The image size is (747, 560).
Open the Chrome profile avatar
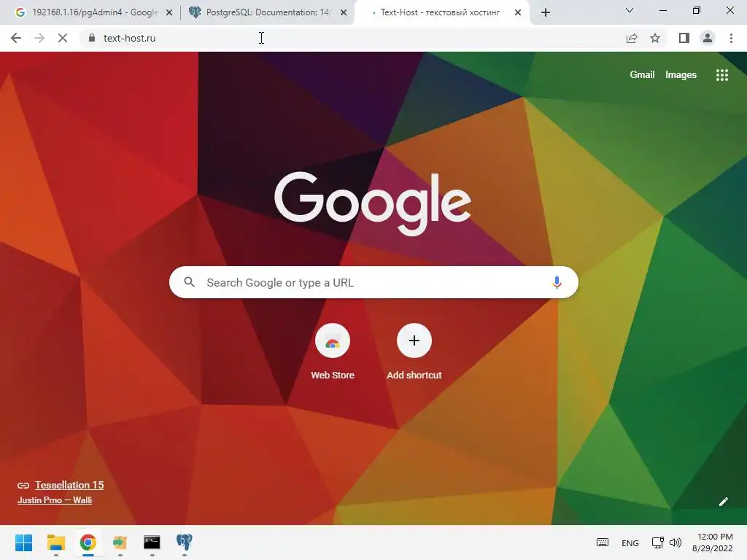(x=708, y=38)
